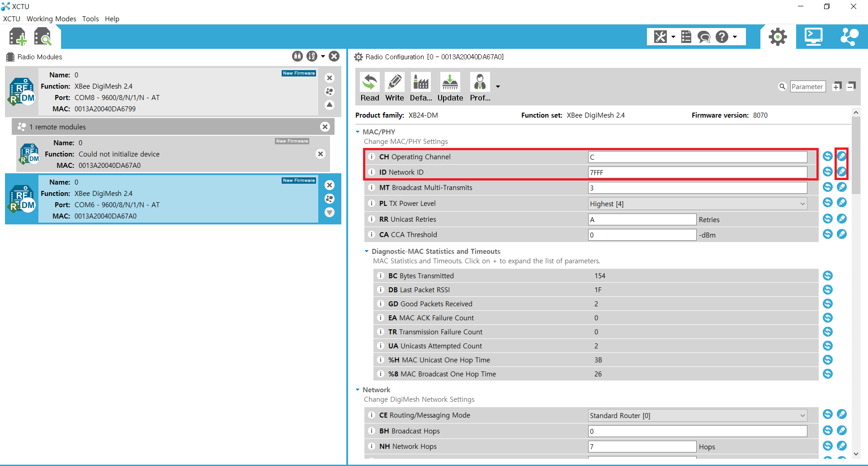Click the Update firmware button
The image size is (868, 466).
[x=450, y=87]
